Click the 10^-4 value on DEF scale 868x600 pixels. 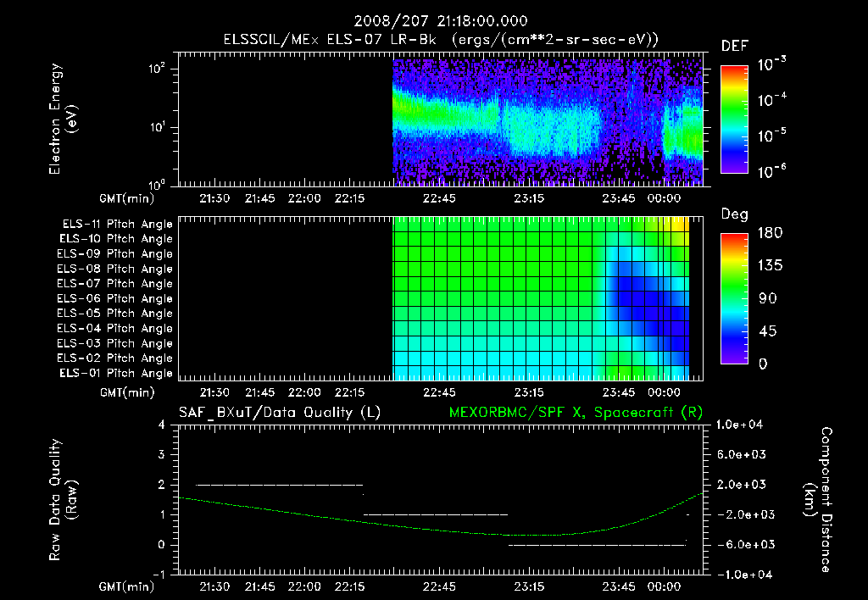[x=771, y=100]
